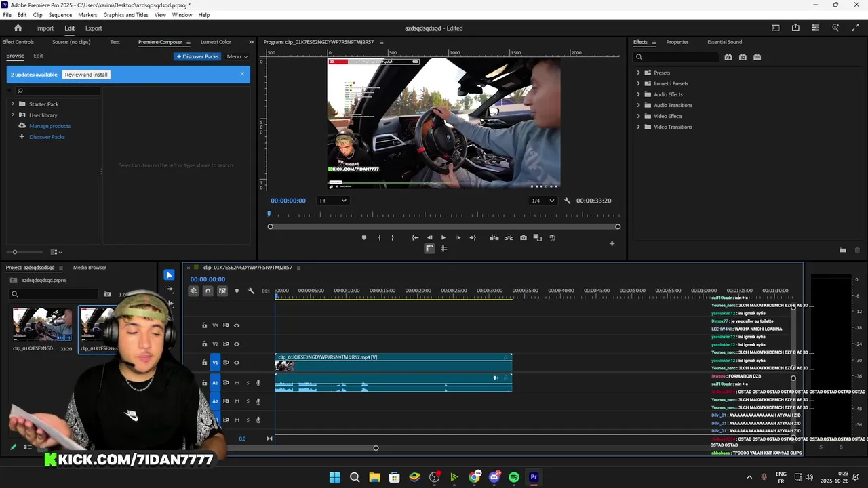The image size is (868, 488).
Task: Go to Out point in Program Monitor
Action: point(473,237)
